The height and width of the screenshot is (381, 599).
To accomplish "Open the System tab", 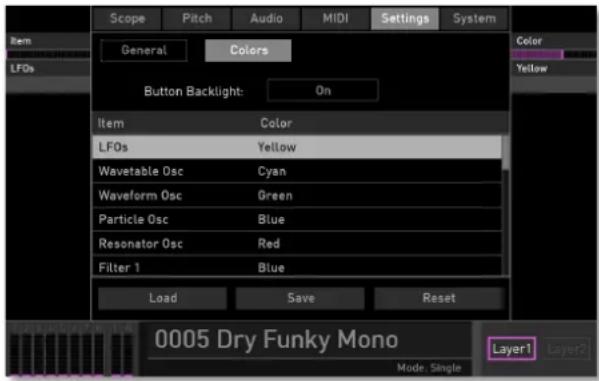I will click(x=474, y=18).
